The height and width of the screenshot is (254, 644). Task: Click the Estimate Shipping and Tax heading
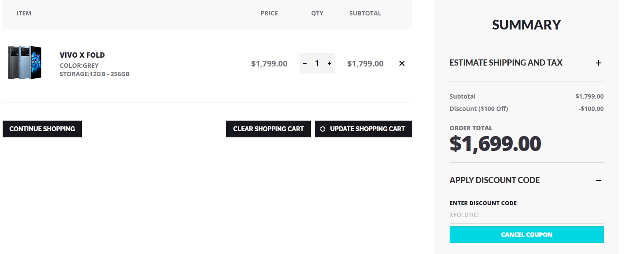506,63
